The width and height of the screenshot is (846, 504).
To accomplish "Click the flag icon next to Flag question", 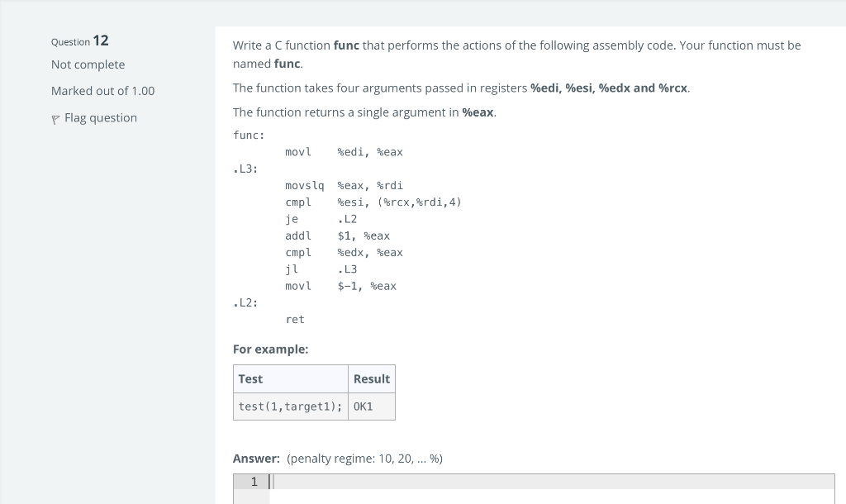I will 55,117.
